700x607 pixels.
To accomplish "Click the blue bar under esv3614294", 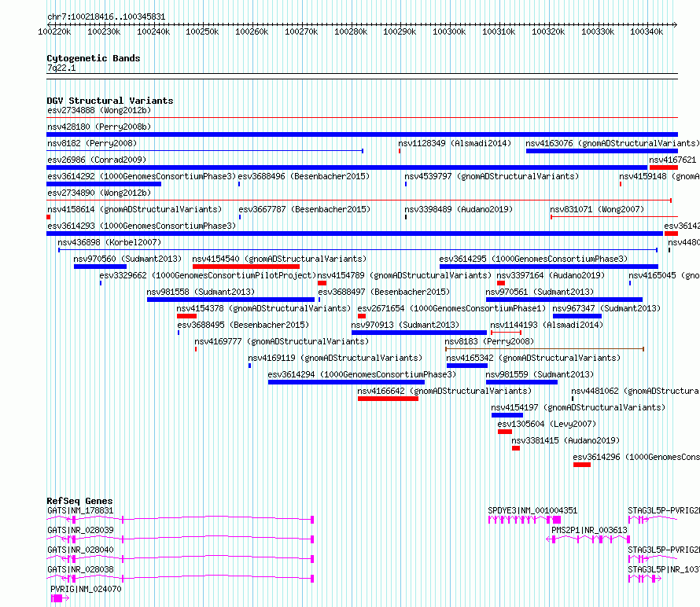I will point(346,382).
